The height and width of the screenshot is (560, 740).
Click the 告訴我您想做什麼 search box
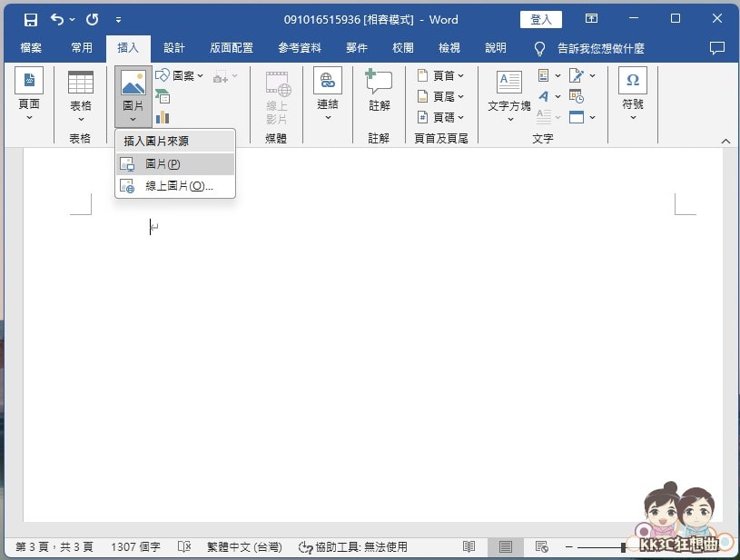tap(601, 48)
